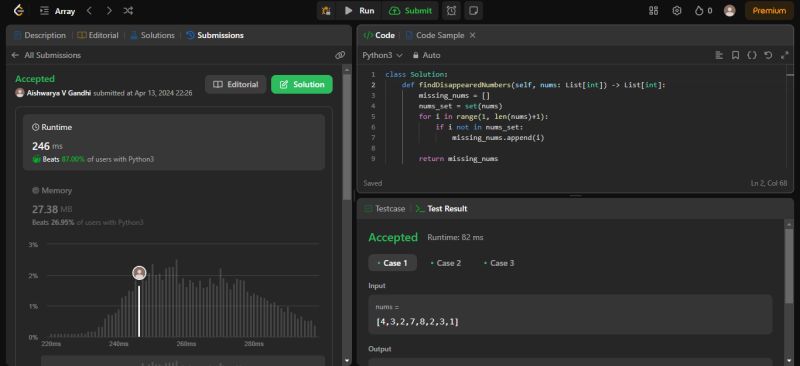Close the Code Sample tab

pyautogui.click(x=472, y=35)
